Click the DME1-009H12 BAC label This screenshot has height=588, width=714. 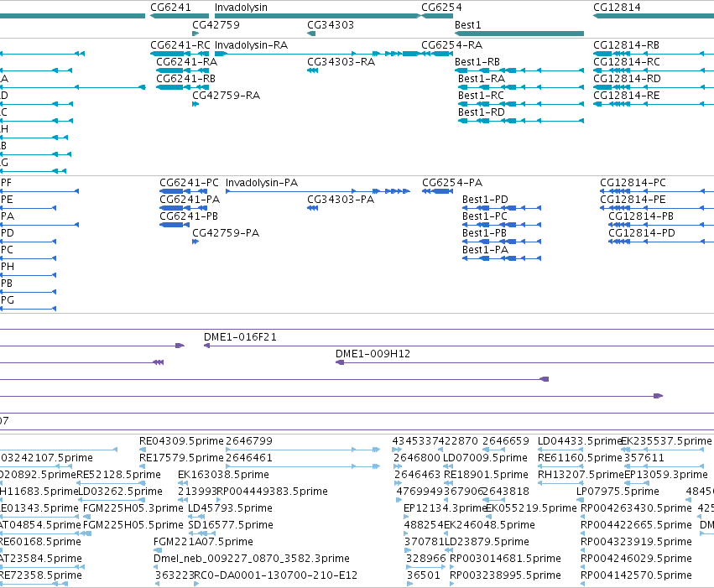373,354
